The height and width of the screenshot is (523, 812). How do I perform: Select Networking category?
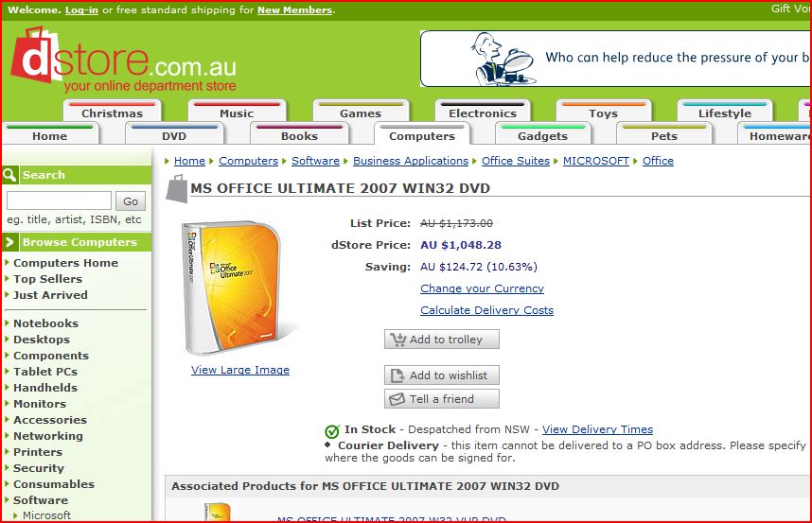[x=48, y=436]
